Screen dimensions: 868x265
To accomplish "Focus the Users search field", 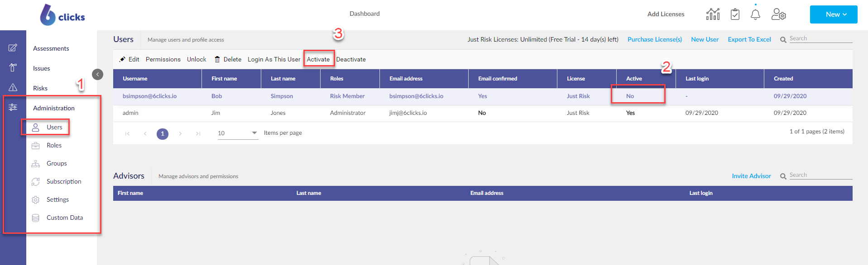I will click(x=821, y=39).
